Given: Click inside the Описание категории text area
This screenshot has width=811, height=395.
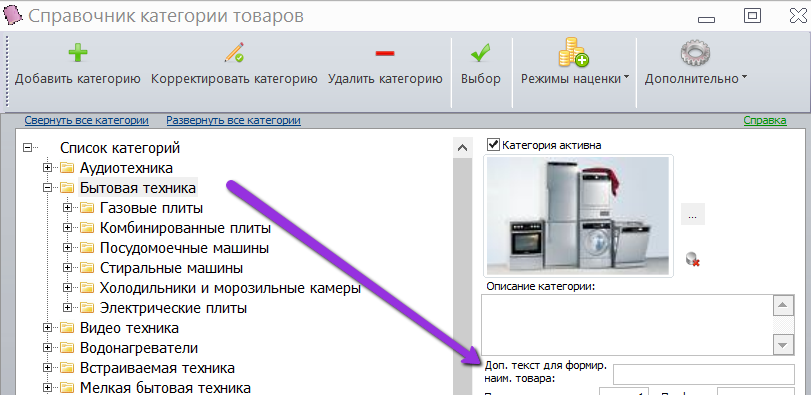Looking at the screenshot, I should pyautogui.click(x=627, y=324).
